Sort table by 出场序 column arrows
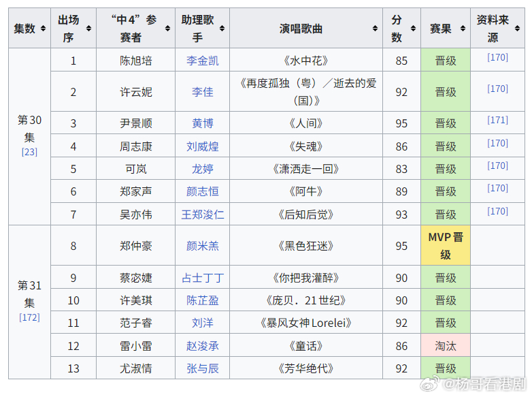The width and height of the screenshot is (532, 397). click(88, 29)
